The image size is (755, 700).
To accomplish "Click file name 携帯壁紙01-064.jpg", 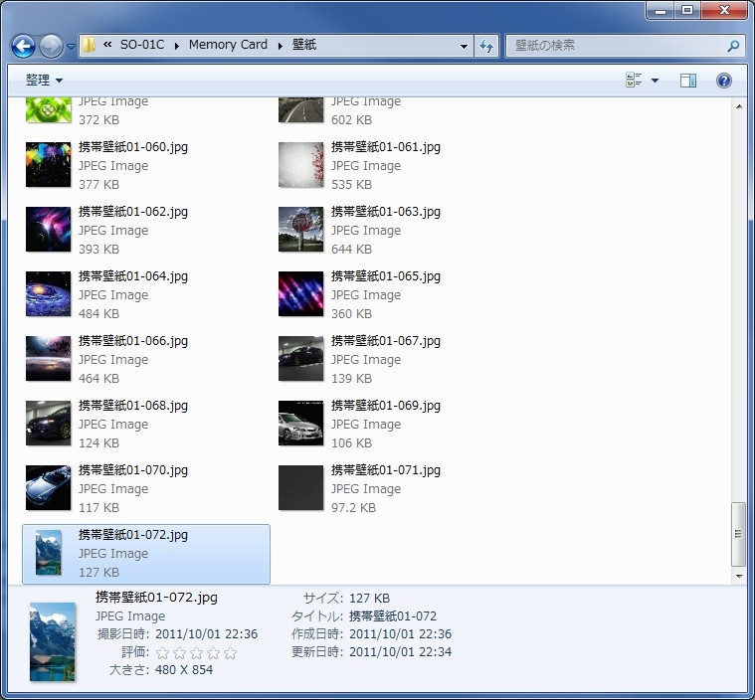I will pyautogui.click(x=133, y=275).
